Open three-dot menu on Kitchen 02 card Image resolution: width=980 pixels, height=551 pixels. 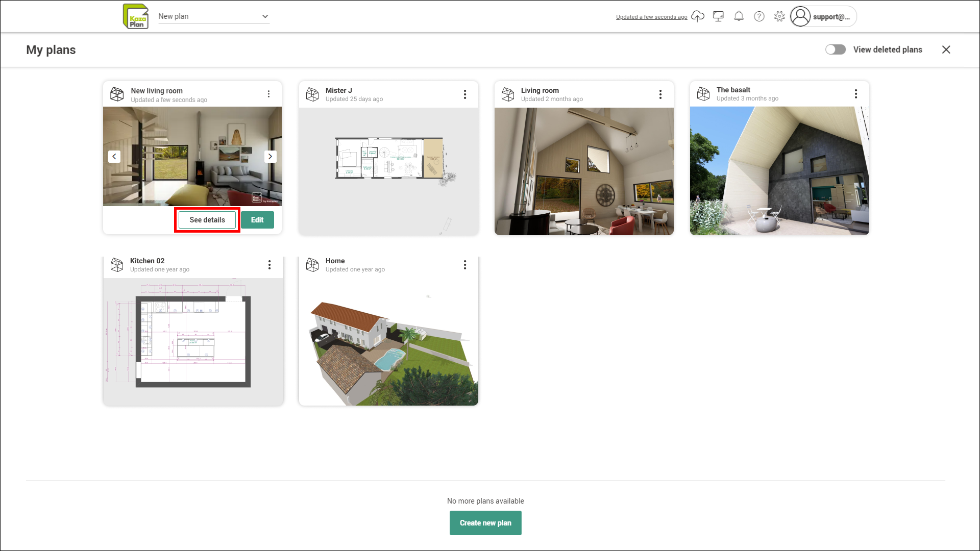tap(269, 265)
